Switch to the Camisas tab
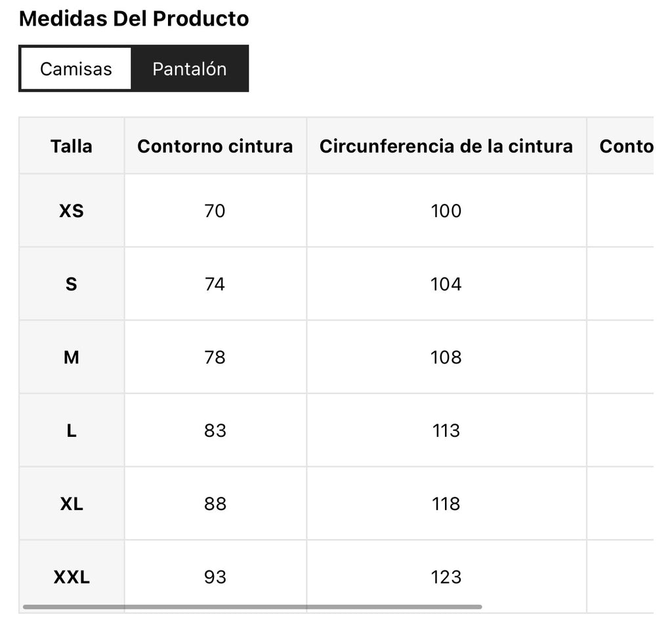The height and width of the screenshot is (623, 672). 76,68
